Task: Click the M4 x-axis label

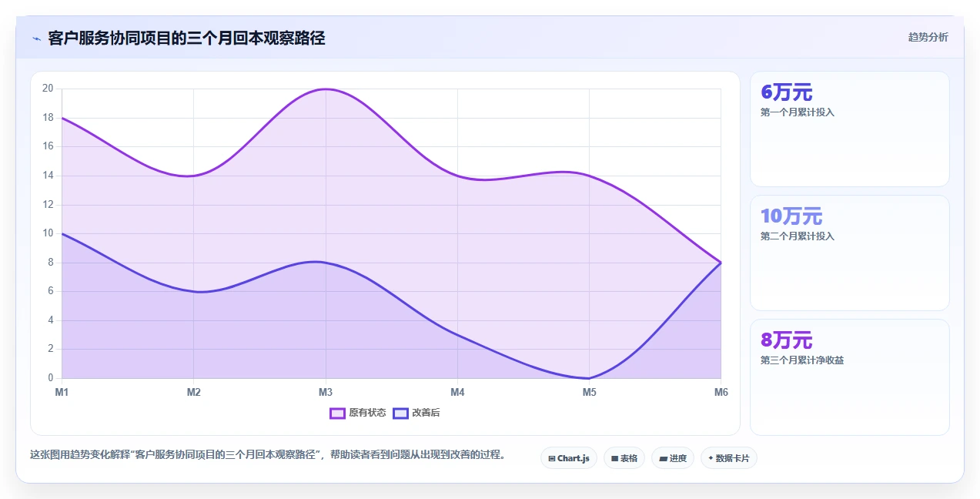Action: coord(457,393)
